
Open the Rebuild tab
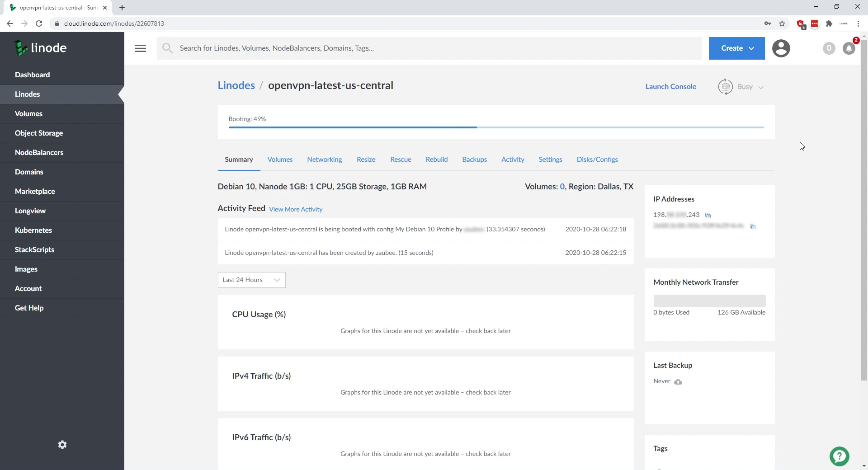click(x=437, y=160)
